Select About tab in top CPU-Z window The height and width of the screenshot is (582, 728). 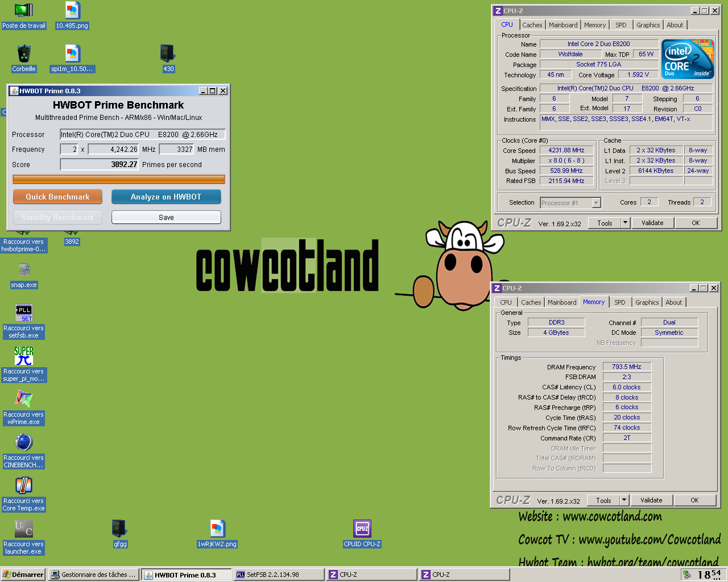point(675,25)
